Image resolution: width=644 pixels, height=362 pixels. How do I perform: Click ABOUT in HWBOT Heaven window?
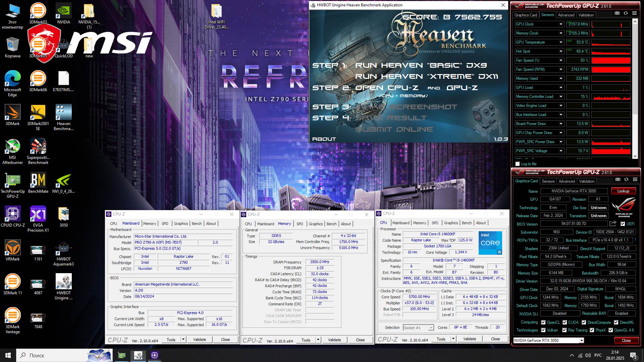[x=324, y=139]
